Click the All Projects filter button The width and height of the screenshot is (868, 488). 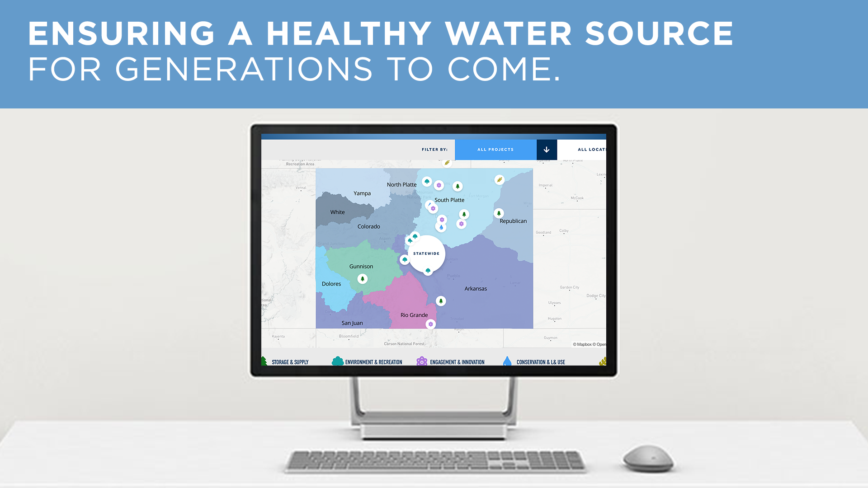click(495, 149)
